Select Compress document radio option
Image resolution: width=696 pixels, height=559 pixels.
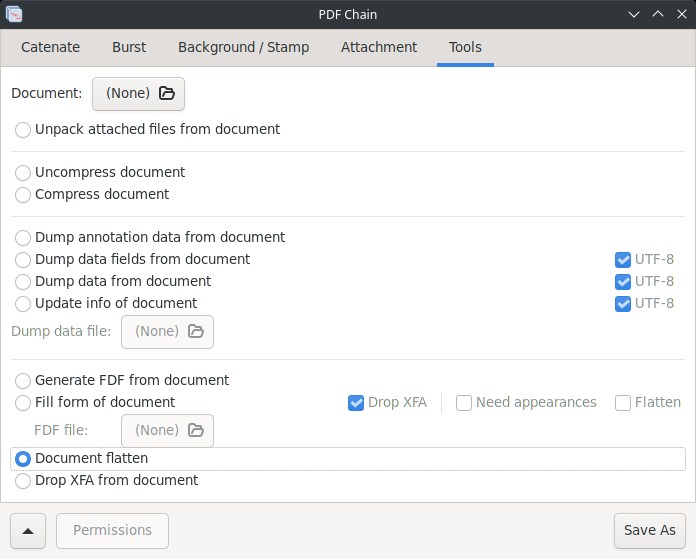pos(23,194)
